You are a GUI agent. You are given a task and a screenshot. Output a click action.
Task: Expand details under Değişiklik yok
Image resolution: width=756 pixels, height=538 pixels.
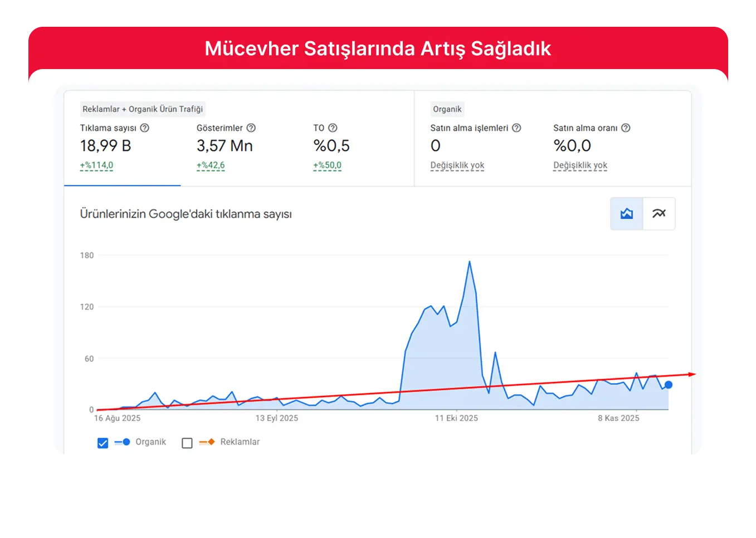tap(457, 165)
